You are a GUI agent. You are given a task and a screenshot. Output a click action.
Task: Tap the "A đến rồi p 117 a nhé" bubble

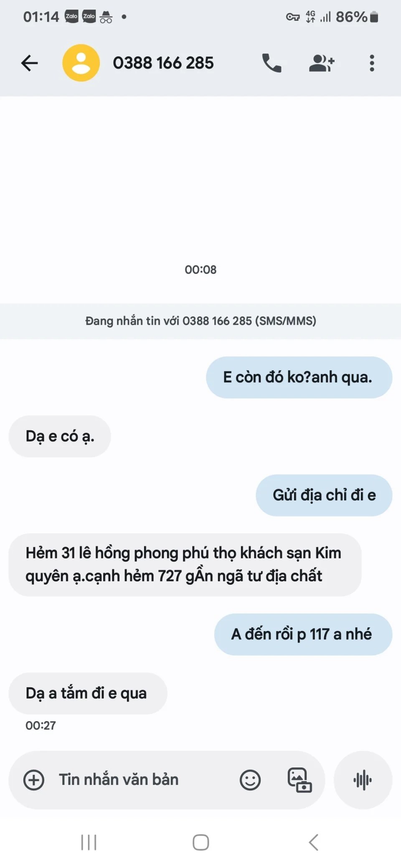point(303,634)
